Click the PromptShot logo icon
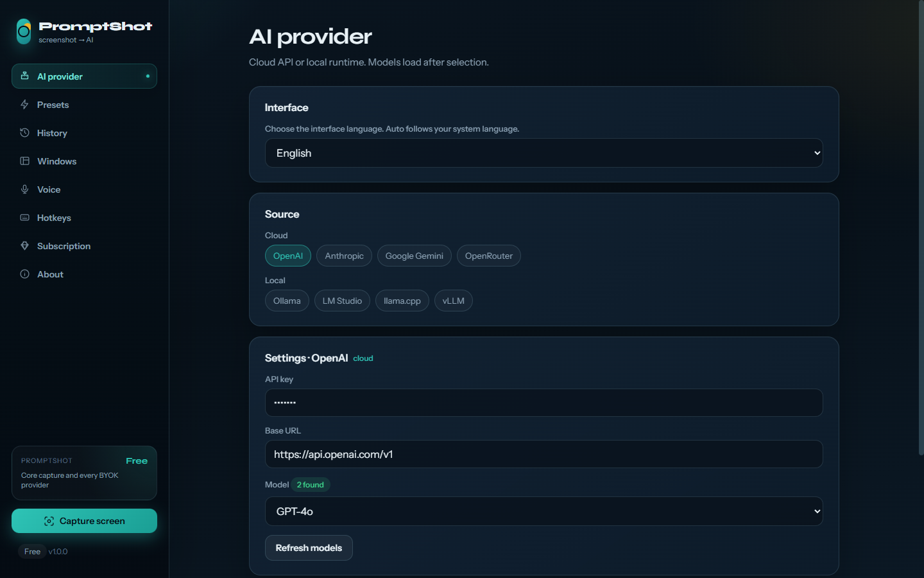Screen dimensions: 924x578 click(x=24, y=31)
